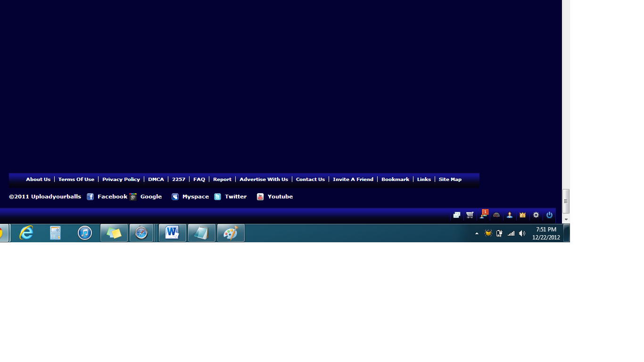Click the speedometer gauge icon
This screenshot has height=362, width=644.
(496, 215)
